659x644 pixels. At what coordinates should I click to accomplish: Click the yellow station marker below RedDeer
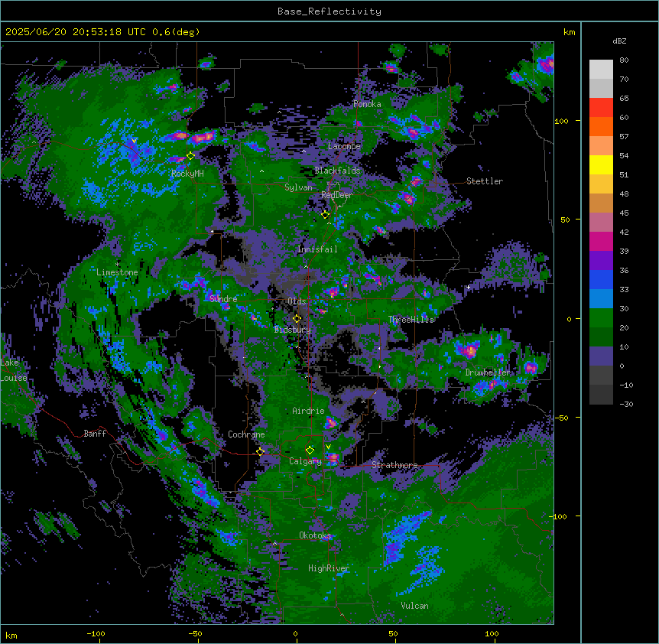click(x=326, y=215)
